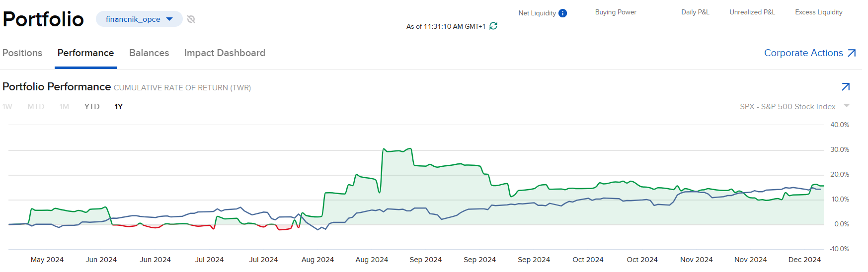
Task: Open the Balances tab
Action: point(149,53)
